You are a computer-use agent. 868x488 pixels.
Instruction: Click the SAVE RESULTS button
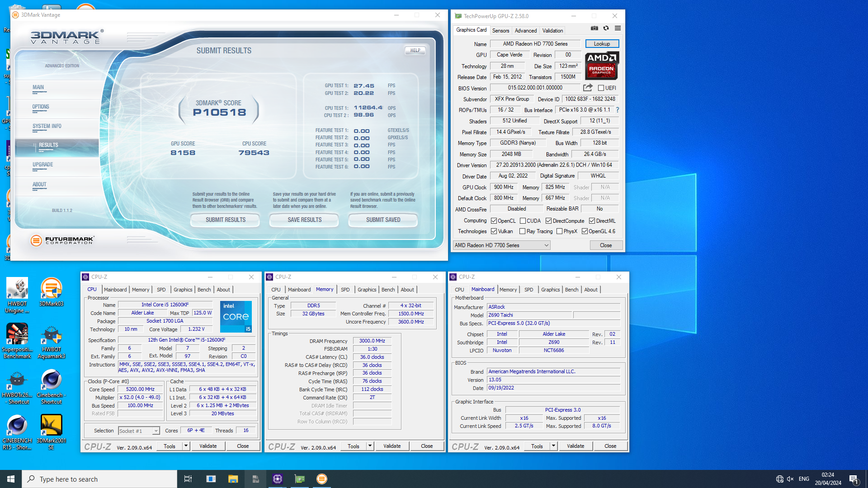click(x=304, y=220)
